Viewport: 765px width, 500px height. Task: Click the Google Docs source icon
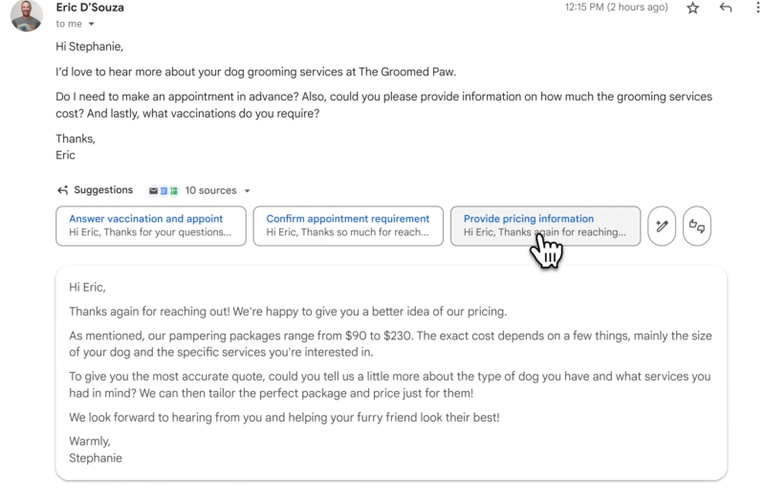click(x=163, y=191)
